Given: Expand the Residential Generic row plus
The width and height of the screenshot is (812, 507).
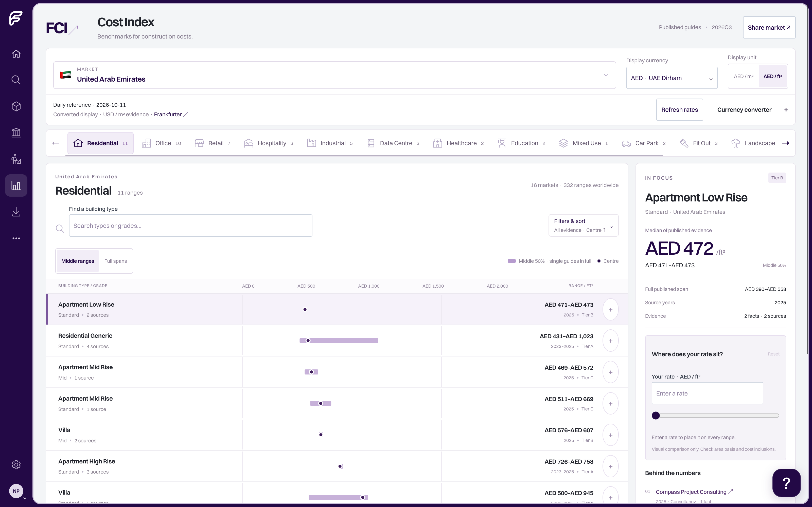Looking at the screenshot, I should pyautogui.click(x=610, y=341).
